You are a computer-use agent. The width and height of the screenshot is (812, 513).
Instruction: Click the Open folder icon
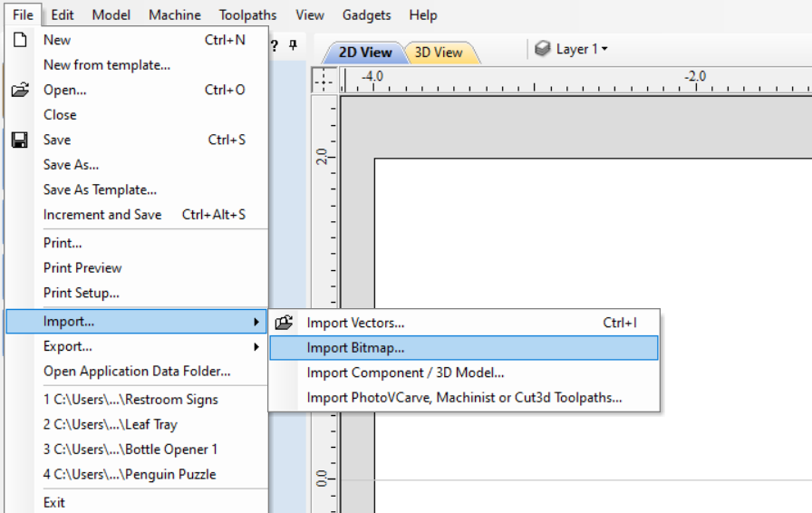(19, 90)
